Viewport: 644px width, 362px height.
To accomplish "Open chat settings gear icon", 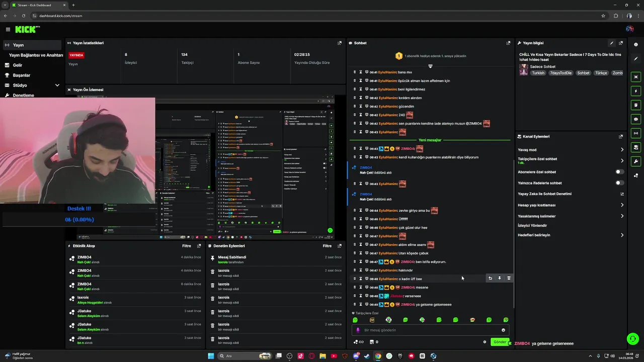I will [x=485, y=342].
